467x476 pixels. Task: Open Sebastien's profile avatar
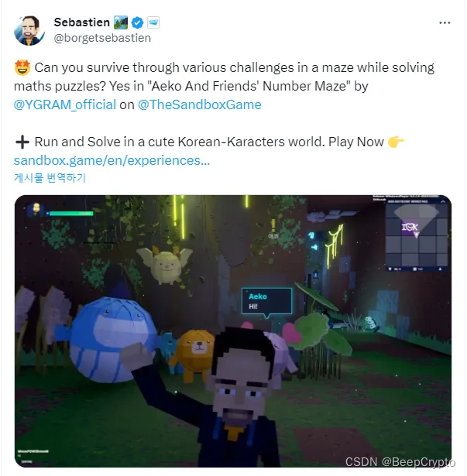[29, 30]
